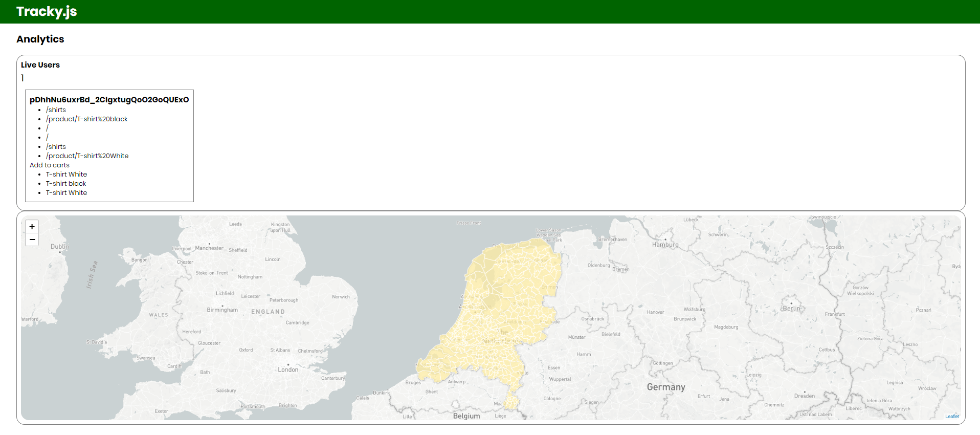This screenshot has width=980, height=435.
Task: Click Dublin on the map
Action: click(59, 247)
